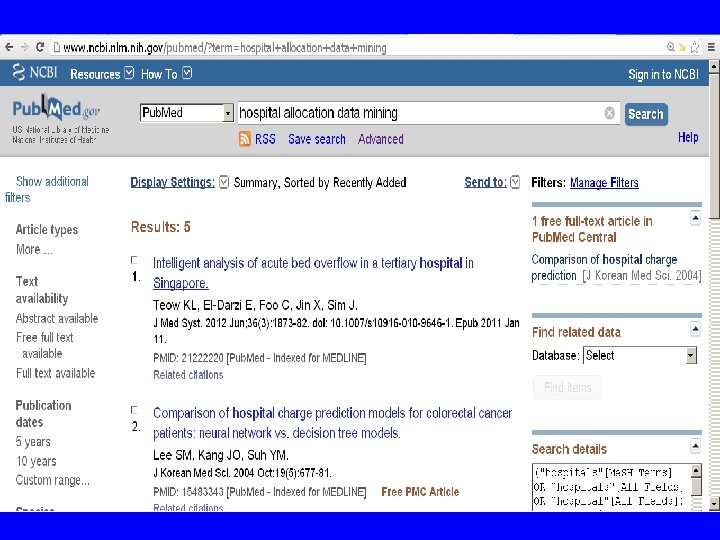The image size is (720, 540).
Task: Click the browser back arrow
Action: click(9, 47)
